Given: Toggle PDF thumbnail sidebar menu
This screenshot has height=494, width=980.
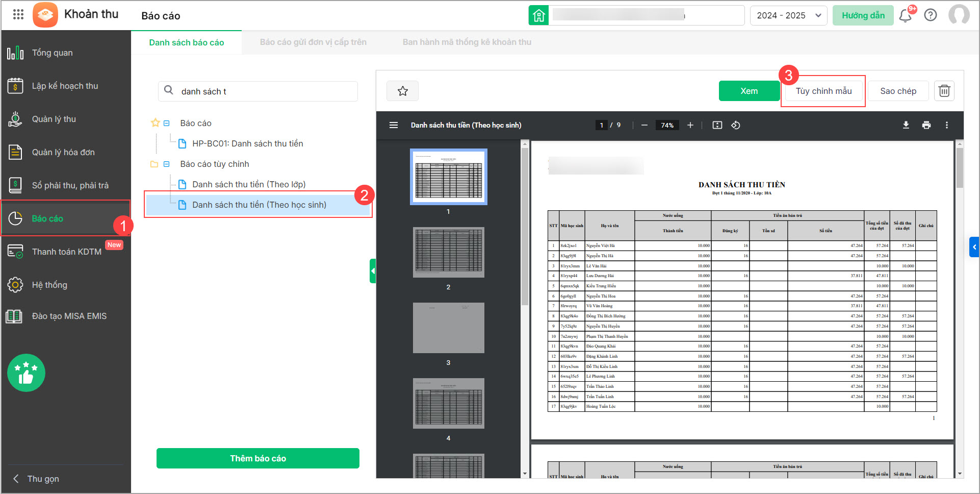Looking at the screenshot, I should tap(393, 125).
